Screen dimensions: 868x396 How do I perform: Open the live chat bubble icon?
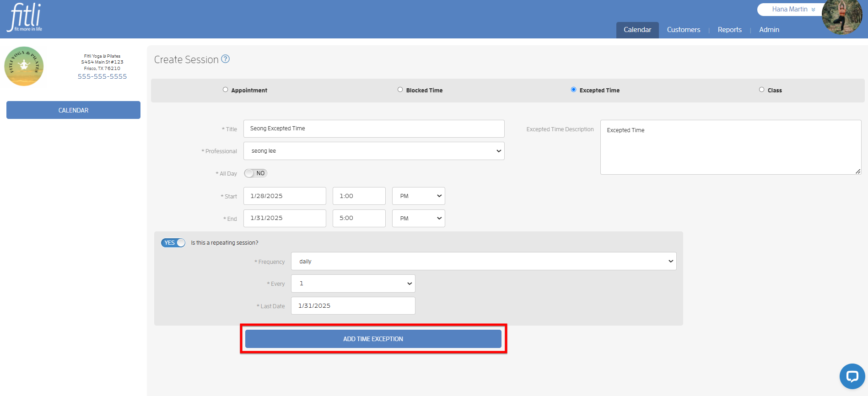852,376
